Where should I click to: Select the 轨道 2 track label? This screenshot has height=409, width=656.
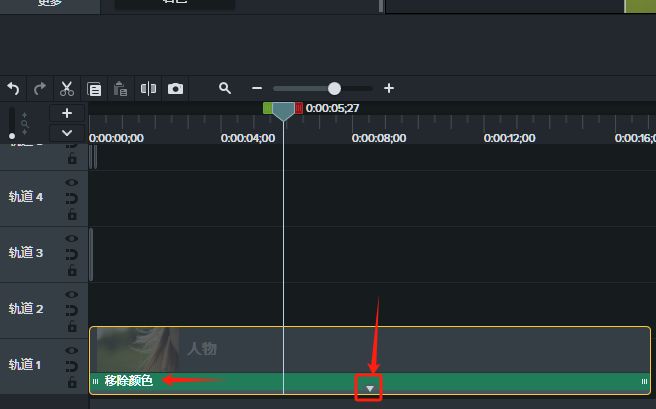tap(26, 309)
